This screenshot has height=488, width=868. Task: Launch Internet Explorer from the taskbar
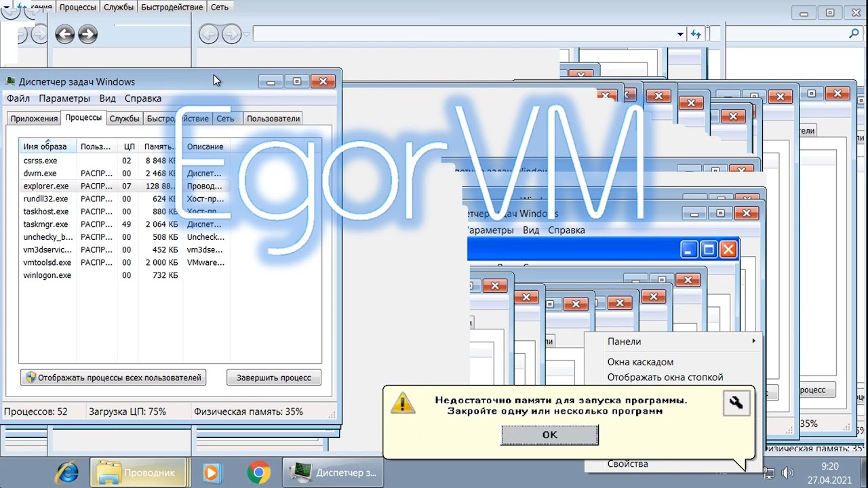pyautogui.click(x=66, y=472)
